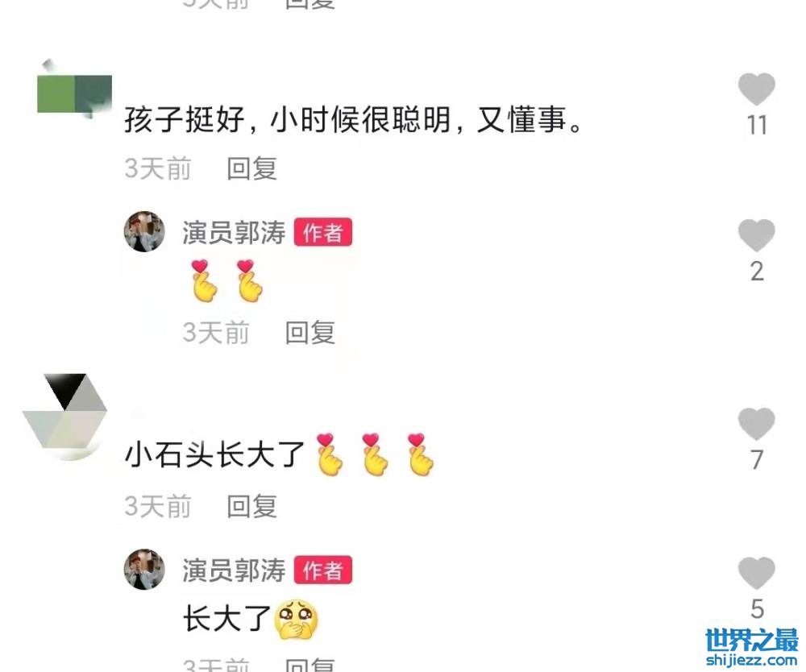Open 演员郭涛's avatar above the finger-heart reply
This screenshot has height=672, width=806.
(144, 232)
